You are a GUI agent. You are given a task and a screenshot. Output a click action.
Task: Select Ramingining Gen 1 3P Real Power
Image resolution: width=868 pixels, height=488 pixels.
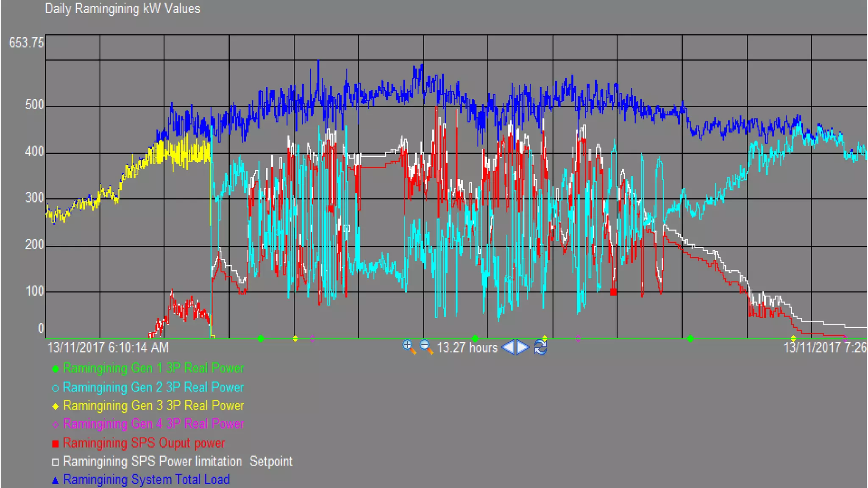(153, 368)
